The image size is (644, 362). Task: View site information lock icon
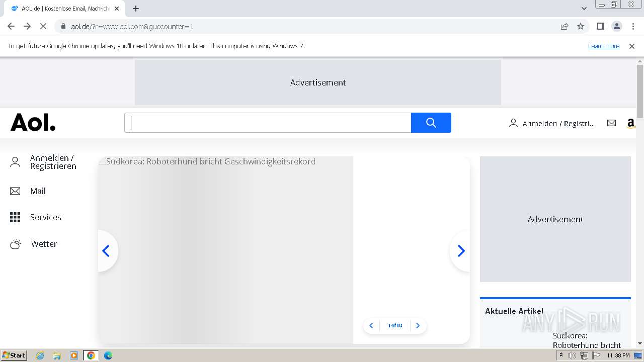(63, 26)
